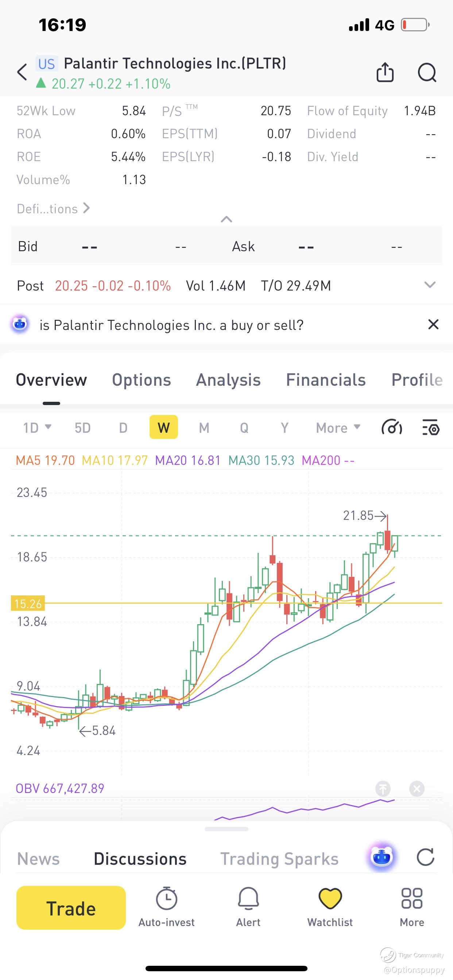453x980 pixels.
Task: Open the chart settings list icon
Action: click(431, 428)
